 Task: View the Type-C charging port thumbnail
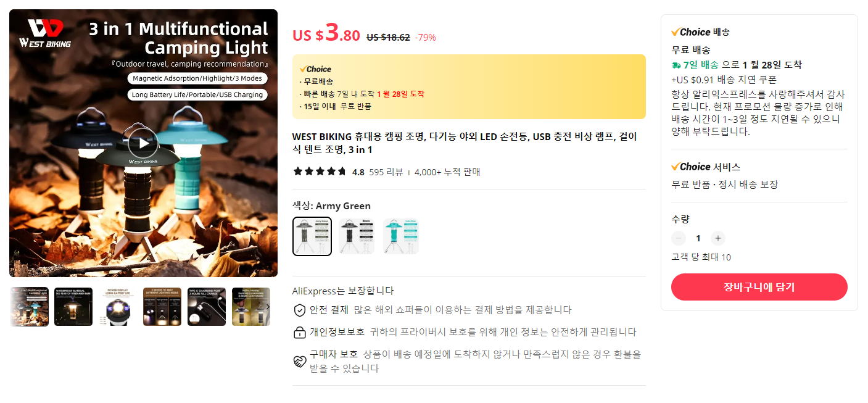point(207,307)
